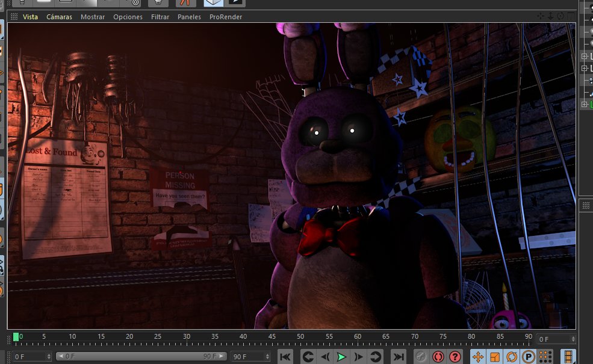Click the filmstrip icon beside playback controls
This screenshot has width=593, height=364.
click(568, 356)
